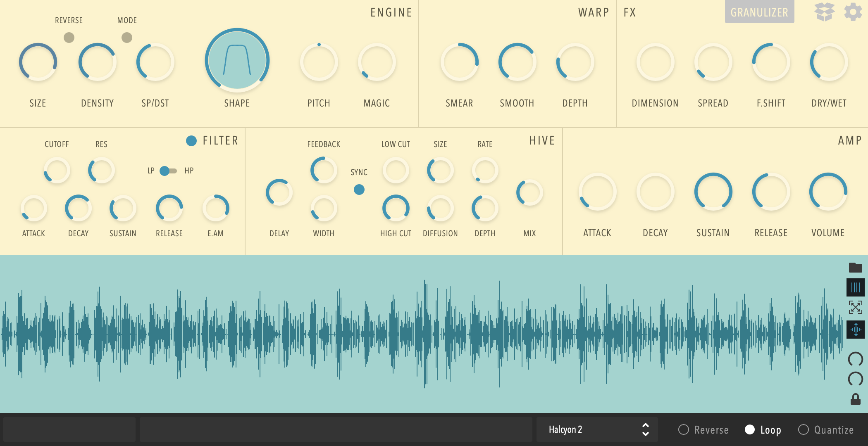Click the F.SHIFT knob
Image resolution: width=868 pixels, height=446 pixels.
coord(771,62)
